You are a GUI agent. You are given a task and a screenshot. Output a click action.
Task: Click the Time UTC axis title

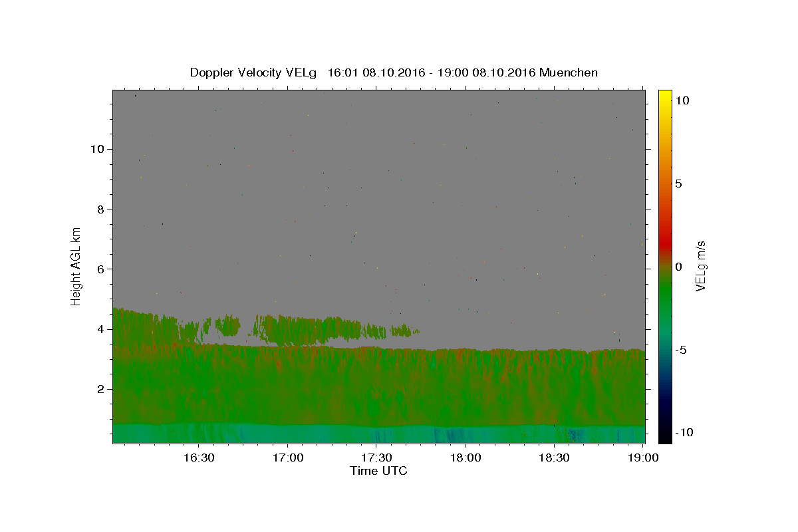(x=378, y=471)
